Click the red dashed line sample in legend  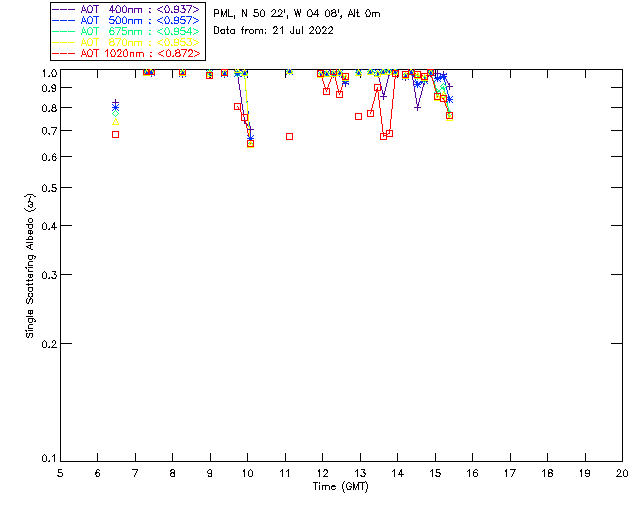(64, 53)
